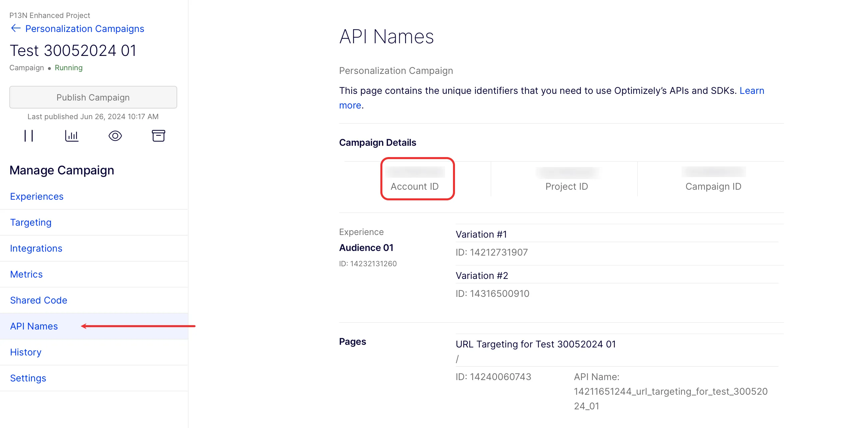Pause the campaign with the pause icon

(29, 136)
